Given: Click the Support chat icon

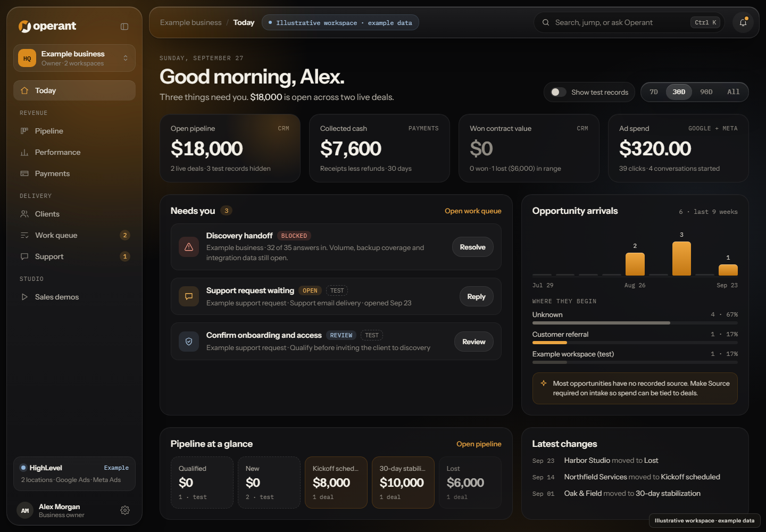Looking at the screenshot, I should coord(24,256).
